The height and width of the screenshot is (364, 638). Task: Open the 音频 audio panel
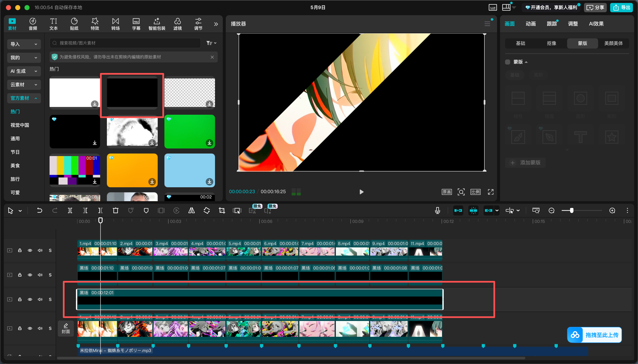tap(33, 24)
